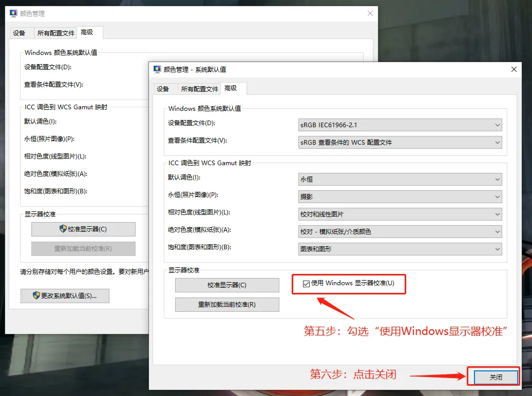
Task: Open the 设备配置文件 sRGB IEC61966-2.1 dropdown
Action: click(400, 125)
